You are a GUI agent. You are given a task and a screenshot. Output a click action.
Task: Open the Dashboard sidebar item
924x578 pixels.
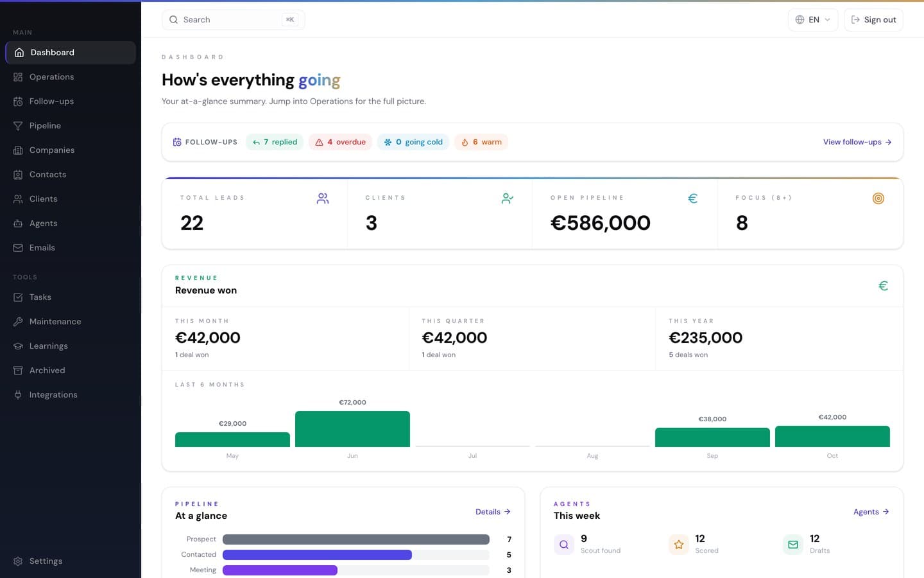tap(71, 53)
